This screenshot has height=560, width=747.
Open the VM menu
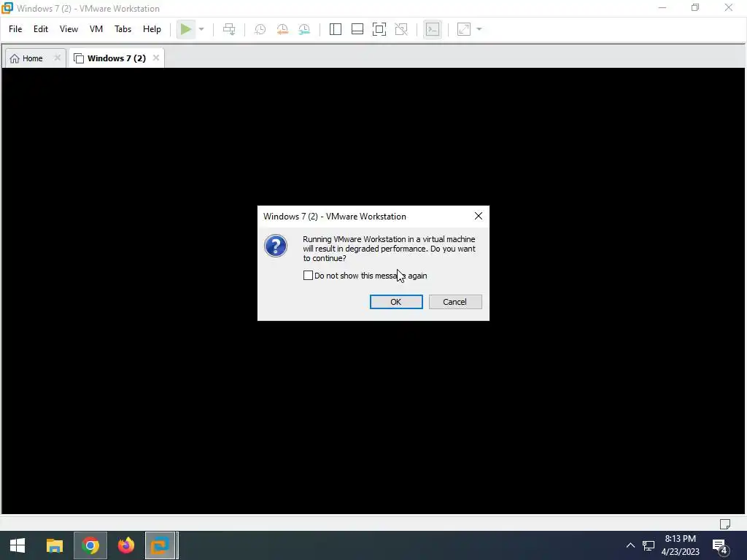coord(96,29)
